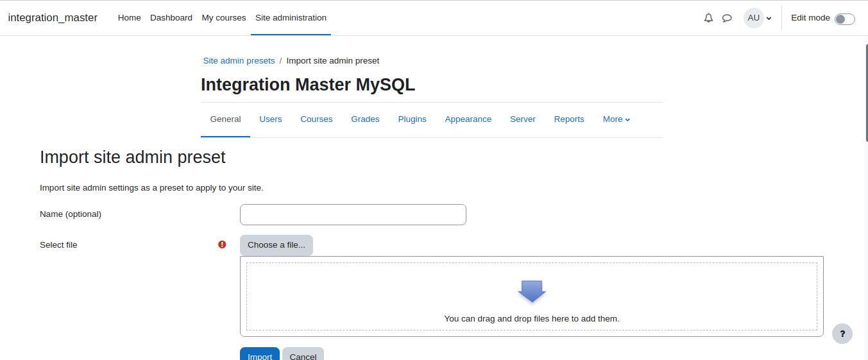Focus the Name (optional) text field
This screenshot has height=360, width=868.
[x=353, y=214]
